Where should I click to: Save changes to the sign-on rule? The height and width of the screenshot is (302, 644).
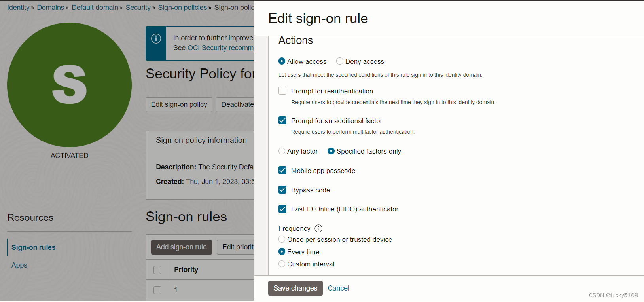pos(295,288)
